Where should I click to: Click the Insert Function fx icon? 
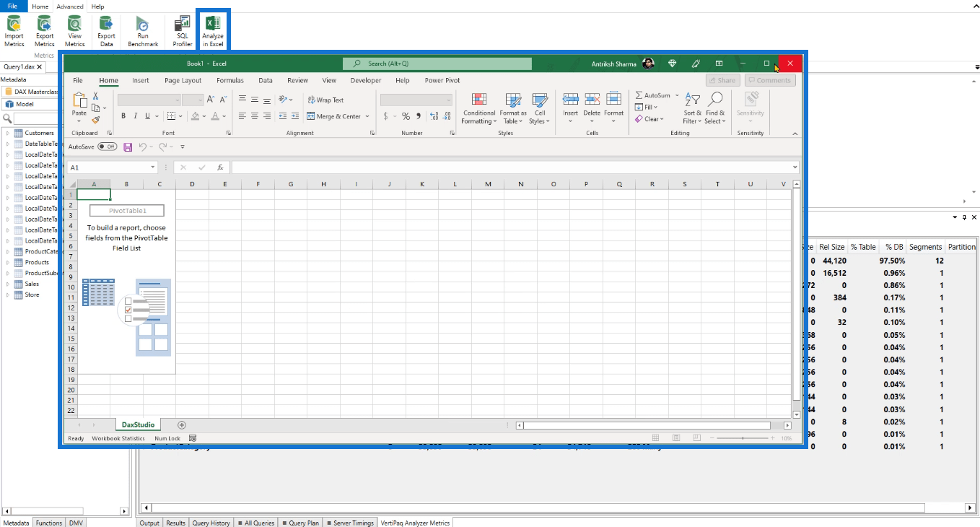click(x=220, y=167)
